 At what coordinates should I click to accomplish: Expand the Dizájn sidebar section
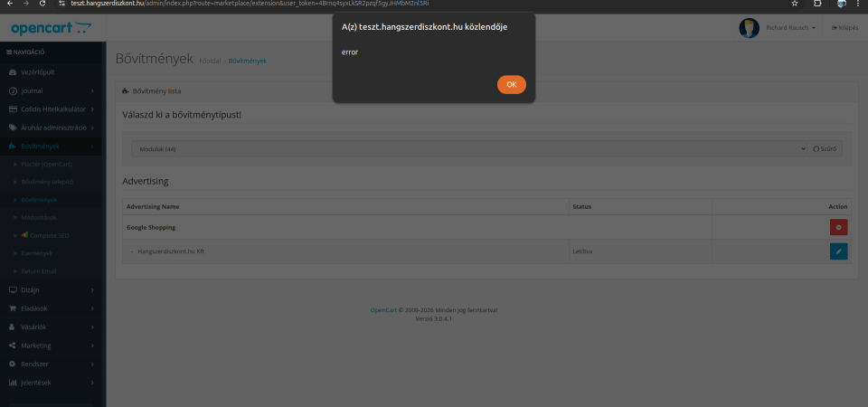[52, 289]
